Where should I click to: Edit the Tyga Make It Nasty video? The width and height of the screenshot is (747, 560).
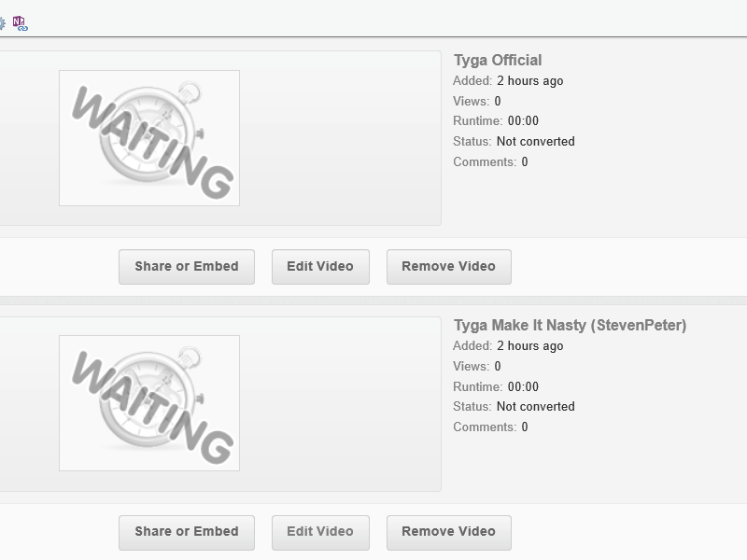[320, 532]
